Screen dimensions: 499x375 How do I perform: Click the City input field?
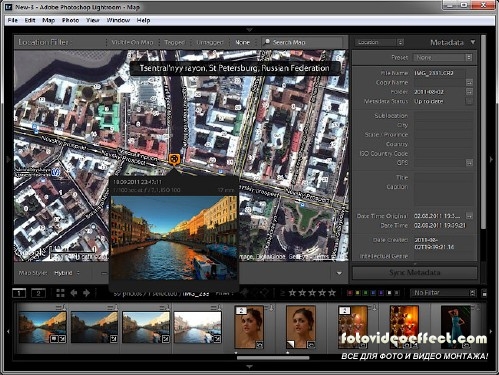[x=443, y=125]
